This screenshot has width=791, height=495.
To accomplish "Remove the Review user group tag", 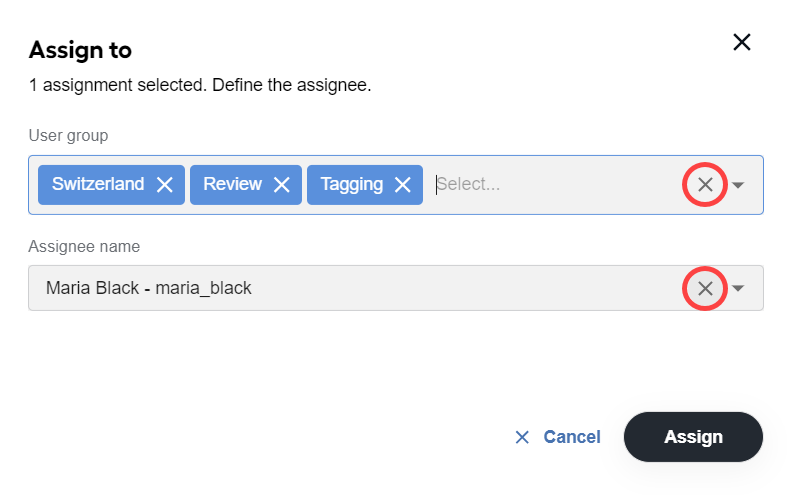I will click(281, 185).
